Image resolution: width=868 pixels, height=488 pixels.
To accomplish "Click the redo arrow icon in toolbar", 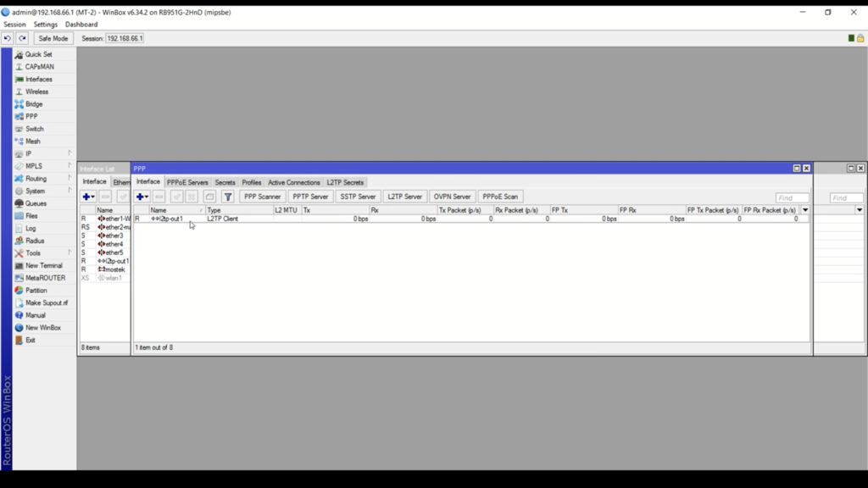I will (x=22, y=38).
